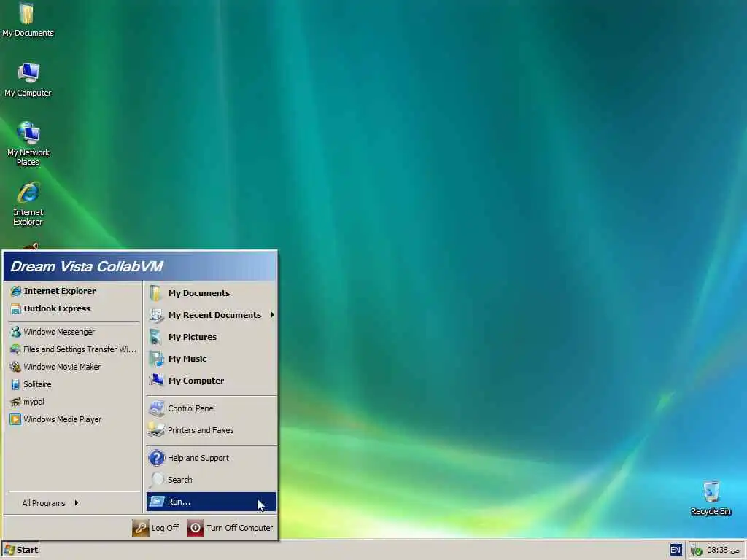
Task: Click "Outlook Express" text entry
Action: point(57,308)
